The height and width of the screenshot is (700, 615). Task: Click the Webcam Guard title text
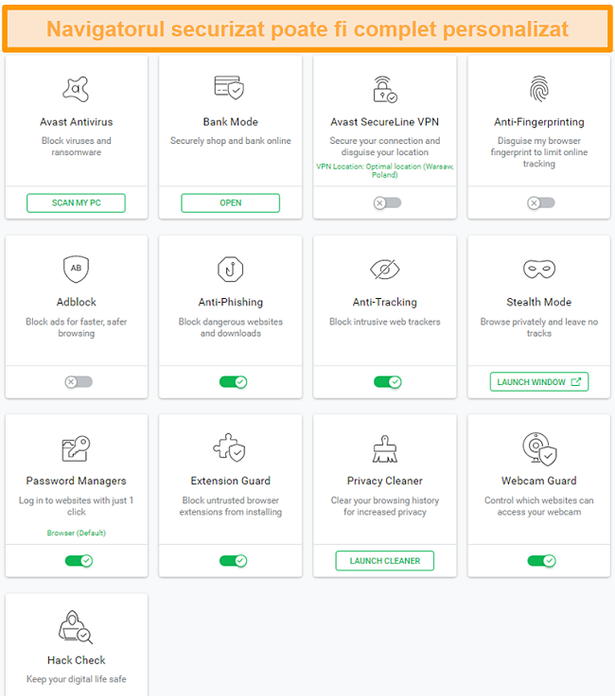coord(539,481)
